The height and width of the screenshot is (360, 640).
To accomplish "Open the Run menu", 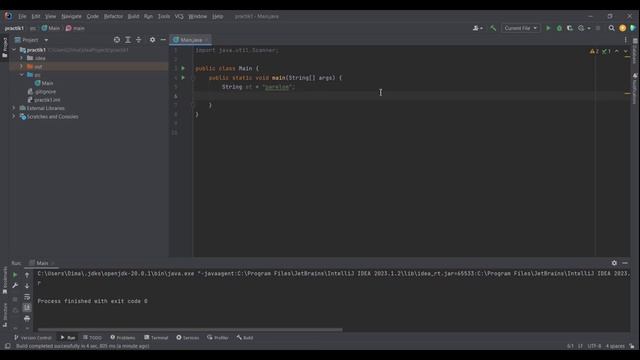I will pos(148,16).
